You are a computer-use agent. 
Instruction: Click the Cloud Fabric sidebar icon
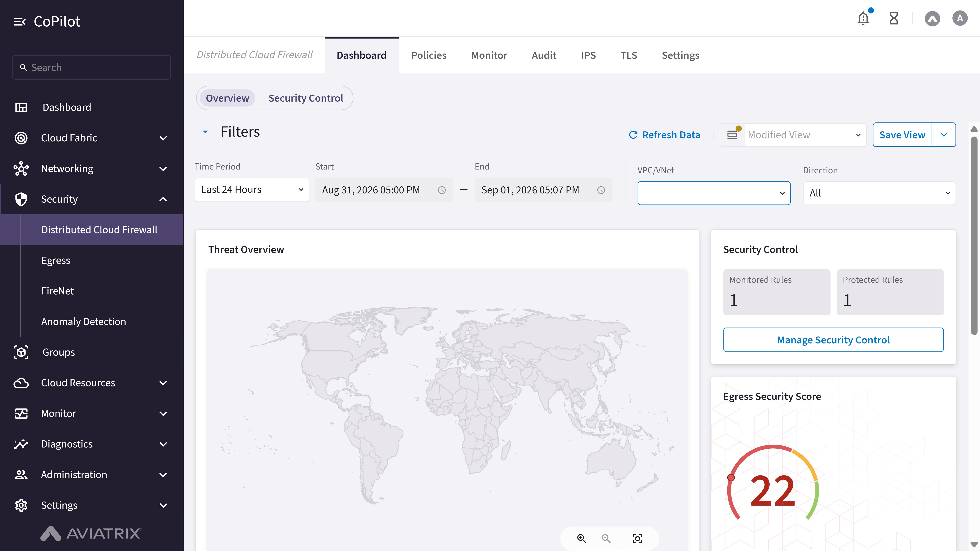point(21,138)
